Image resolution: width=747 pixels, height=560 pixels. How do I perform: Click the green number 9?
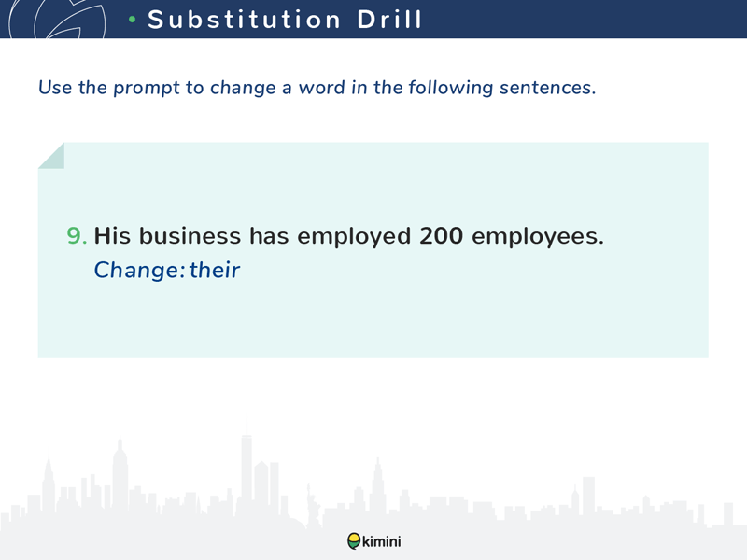(77, 236)
